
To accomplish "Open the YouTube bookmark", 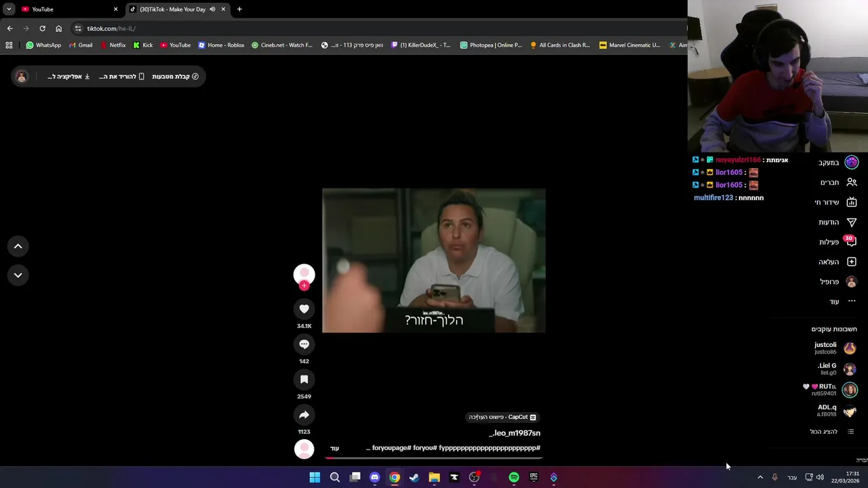I will [x=176, y=45].
